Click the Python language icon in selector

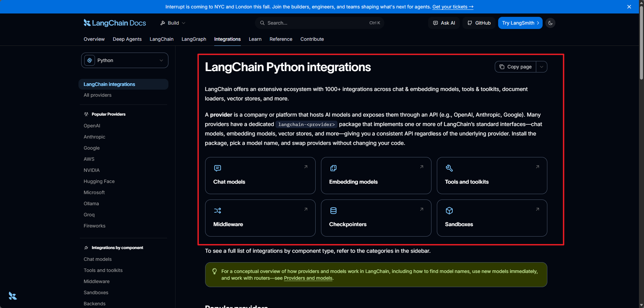(90, 60)
